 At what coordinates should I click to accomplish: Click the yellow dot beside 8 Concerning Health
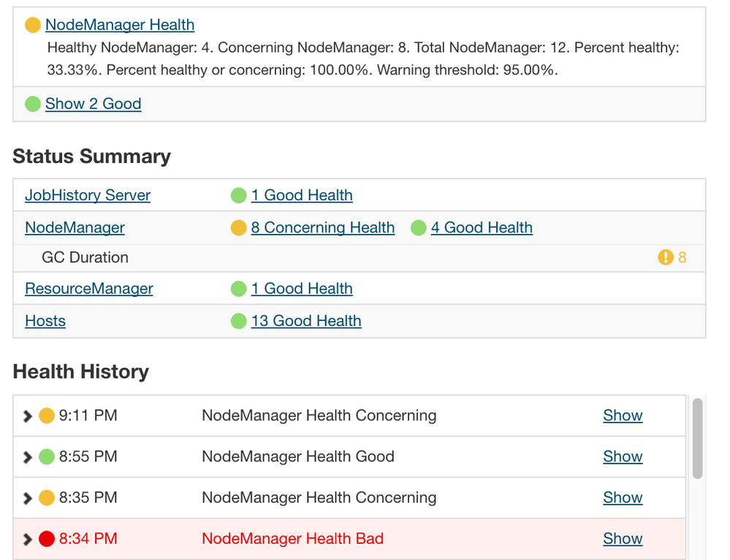pyautogui.click(x=238, y=228)
